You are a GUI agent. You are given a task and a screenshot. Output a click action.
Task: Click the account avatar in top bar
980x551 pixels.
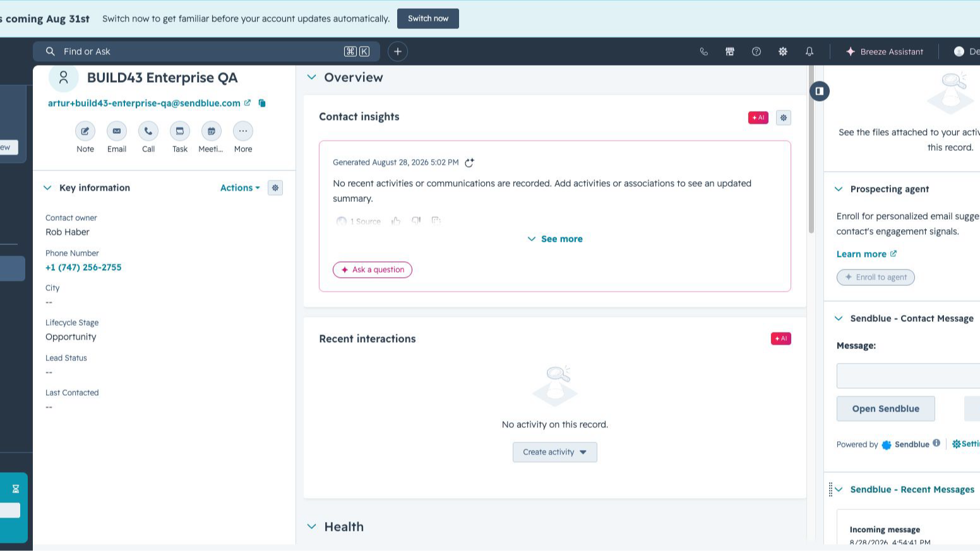pos(959,52)
